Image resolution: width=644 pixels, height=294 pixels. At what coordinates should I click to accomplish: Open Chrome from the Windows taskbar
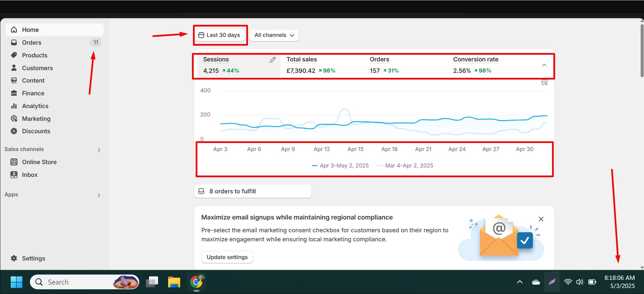[x=197, y=282]
